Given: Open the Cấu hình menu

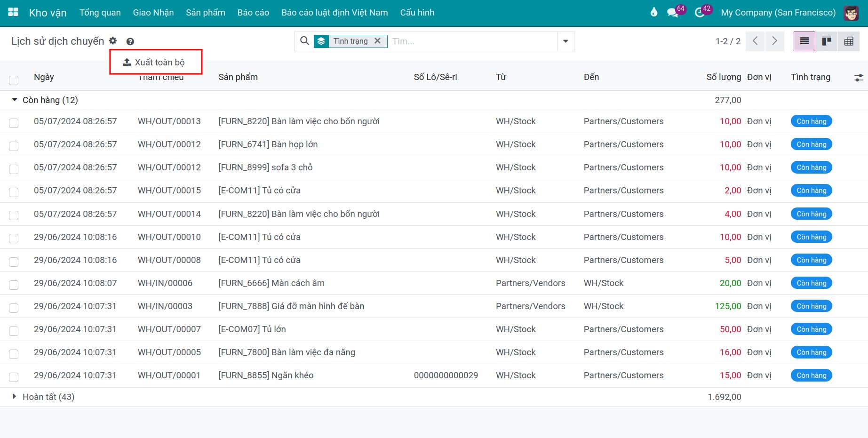Looking at the screenshot, I should coord(417,13).
